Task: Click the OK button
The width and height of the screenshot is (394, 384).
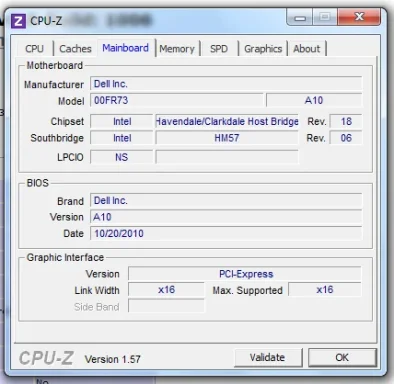Action: click(342, 358)
